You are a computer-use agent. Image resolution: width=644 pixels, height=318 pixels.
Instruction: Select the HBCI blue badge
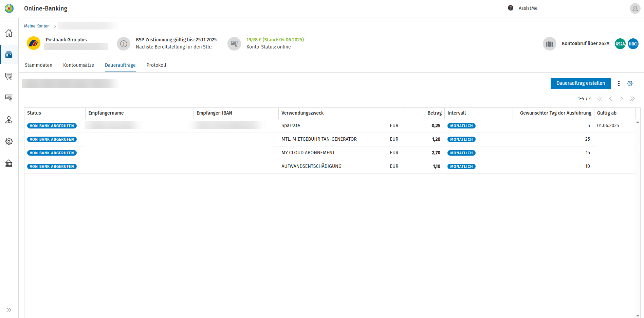(633, 44)
